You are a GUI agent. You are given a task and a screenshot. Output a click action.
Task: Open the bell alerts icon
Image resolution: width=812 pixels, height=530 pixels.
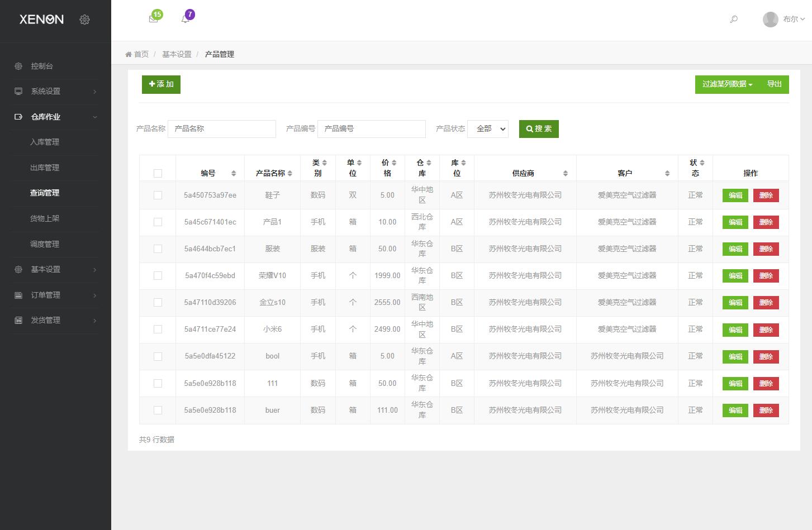click(x=185, y=19)
